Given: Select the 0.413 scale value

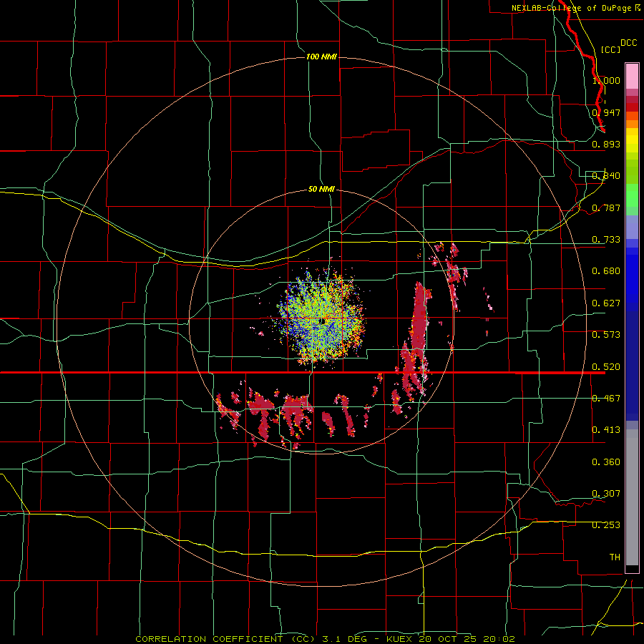Looking at the screenshot, I should [x=606, y=430].
